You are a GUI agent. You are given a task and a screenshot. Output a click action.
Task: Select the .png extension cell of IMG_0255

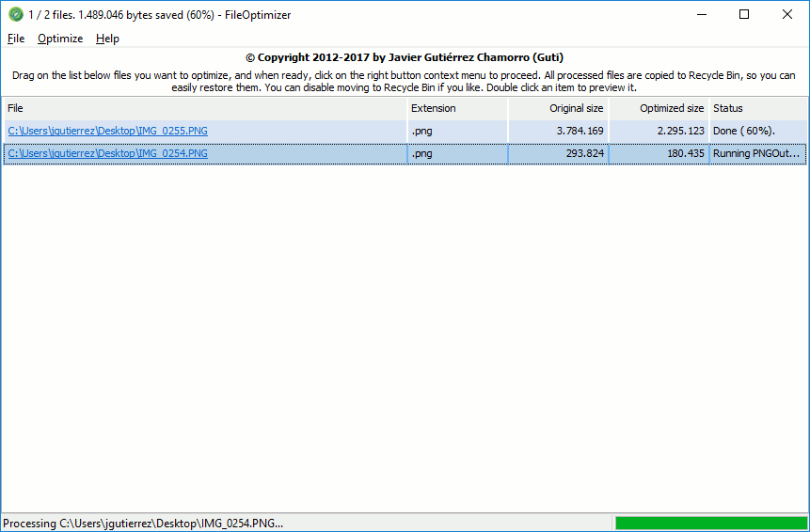click(x=458, y=131)
